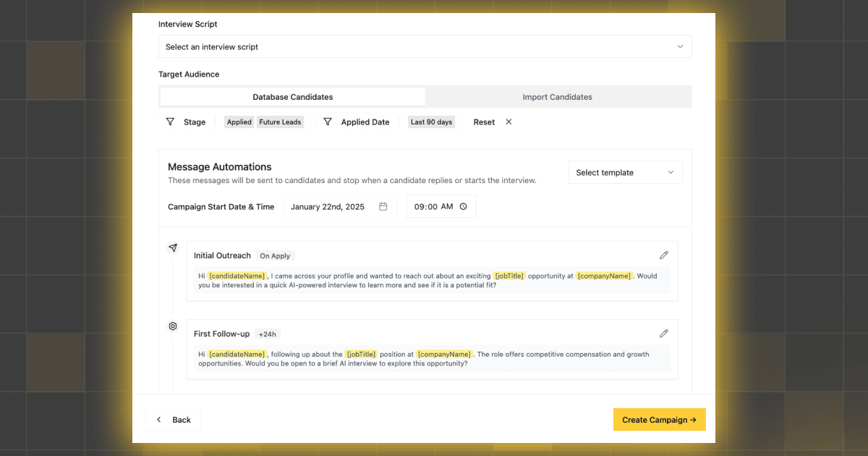Screen dimensions: 868x456
Task: Click the hexagon icon beside First Follow-up
Action: tap(173, 326)
